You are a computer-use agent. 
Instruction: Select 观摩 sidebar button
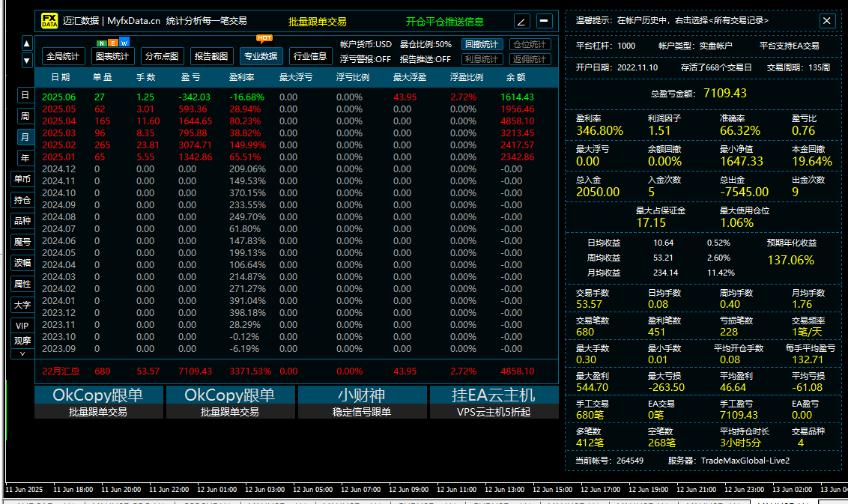coord(22,341)
